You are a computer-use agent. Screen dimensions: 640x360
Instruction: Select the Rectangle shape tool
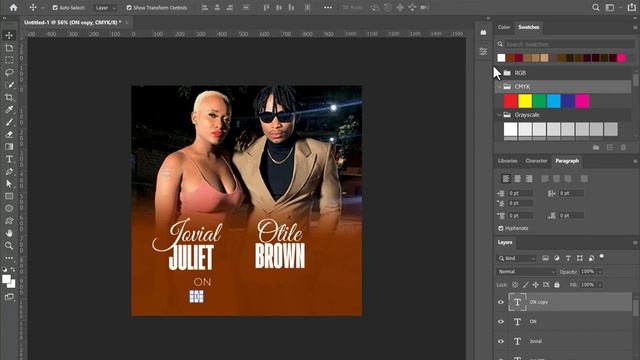pos(9,196)
